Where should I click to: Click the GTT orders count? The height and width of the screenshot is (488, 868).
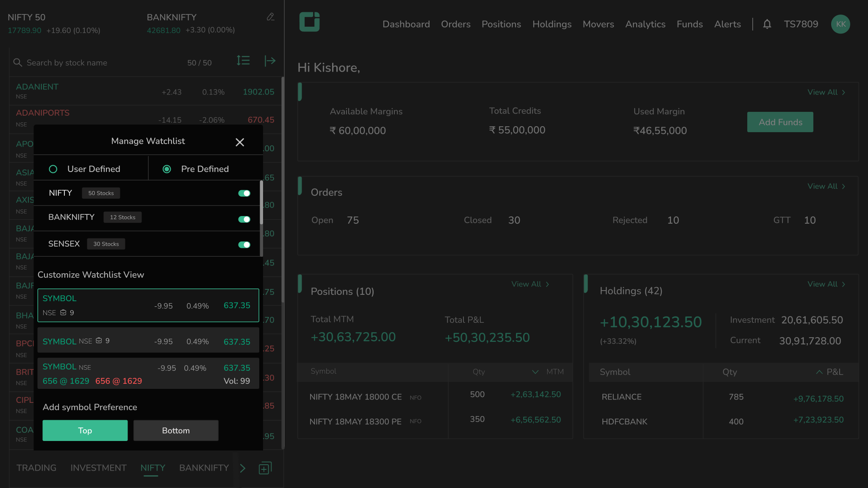click(x=810, y=220)
